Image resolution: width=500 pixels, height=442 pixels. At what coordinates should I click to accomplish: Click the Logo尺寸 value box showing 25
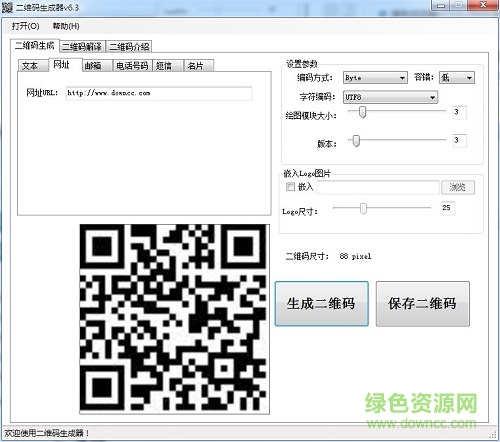point(448,208)
